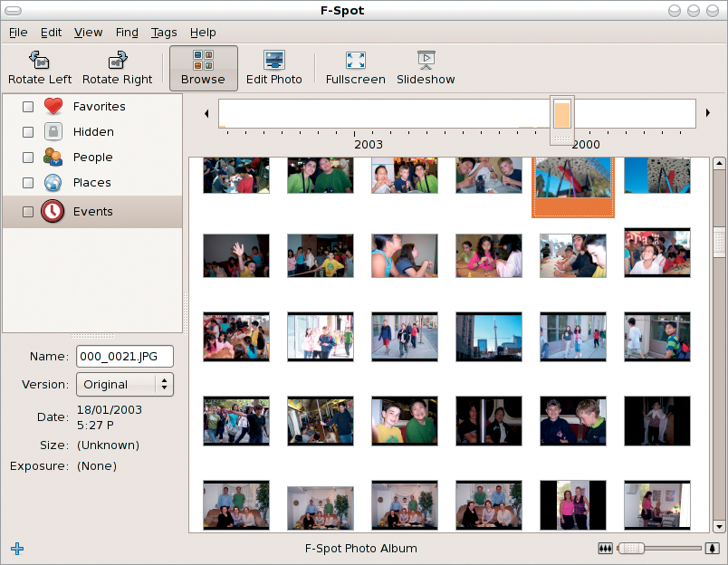This screenshot has width=728, height=565.
Task: Open the Find menu
Action: tap(127, 33)
